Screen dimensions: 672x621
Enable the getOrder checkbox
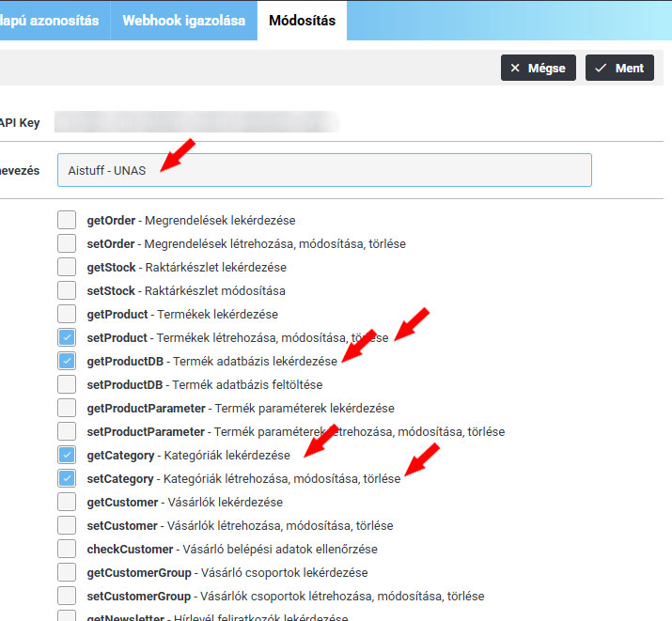click(67, 220)
